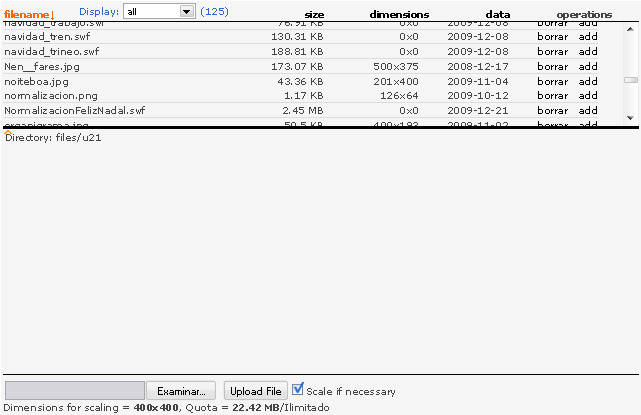Select the navidad_trineo.swf file

(54, 51)
